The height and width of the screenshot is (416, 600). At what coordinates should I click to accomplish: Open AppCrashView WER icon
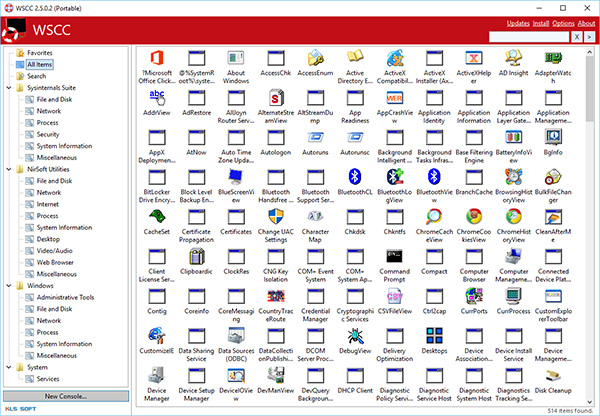(x=395, y=98)
